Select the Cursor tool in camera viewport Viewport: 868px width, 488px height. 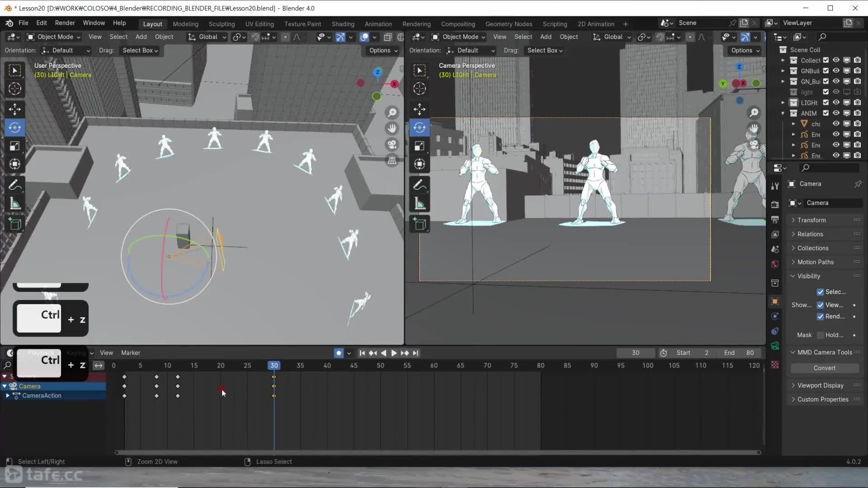click(419, 89)
